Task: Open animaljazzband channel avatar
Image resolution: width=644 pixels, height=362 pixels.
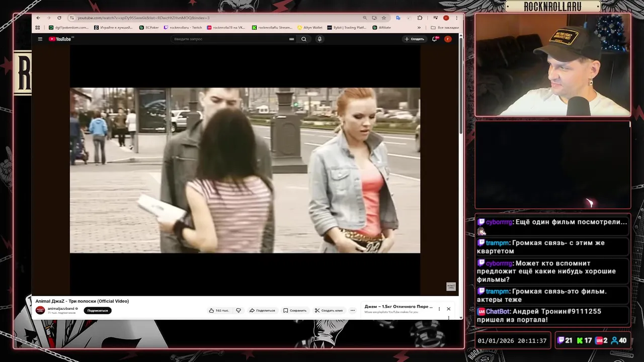Action: [x=40, y=310]
